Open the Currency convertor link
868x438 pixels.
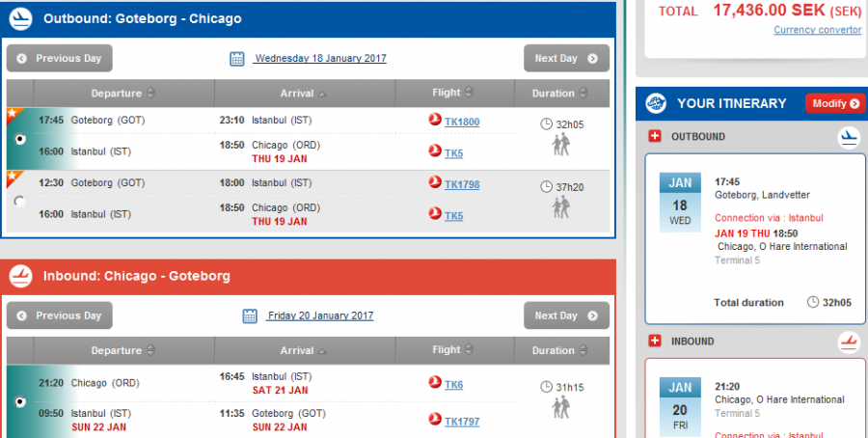coord(817,30)
